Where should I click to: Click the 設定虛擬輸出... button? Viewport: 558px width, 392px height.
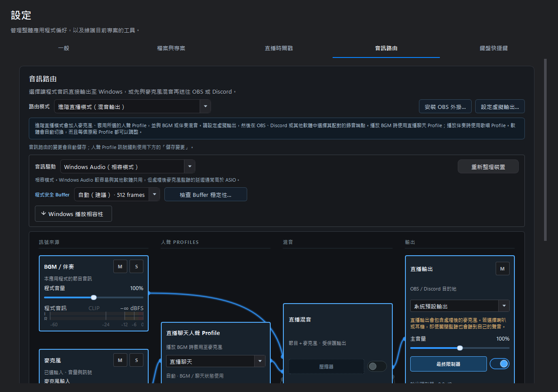[500, 106]
